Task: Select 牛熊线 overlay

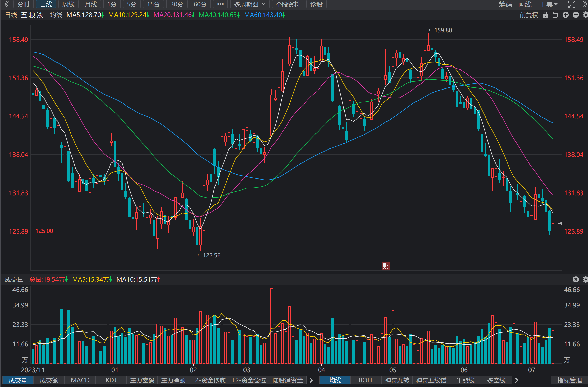Action: tap(465, 380)
